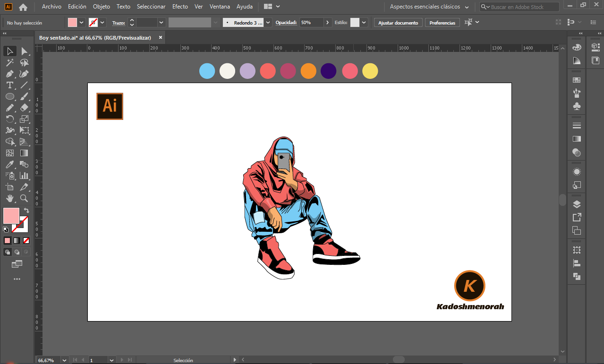604x364 pixels.
Task: Select the Mesh tool
Action: [x=10, y=153]
